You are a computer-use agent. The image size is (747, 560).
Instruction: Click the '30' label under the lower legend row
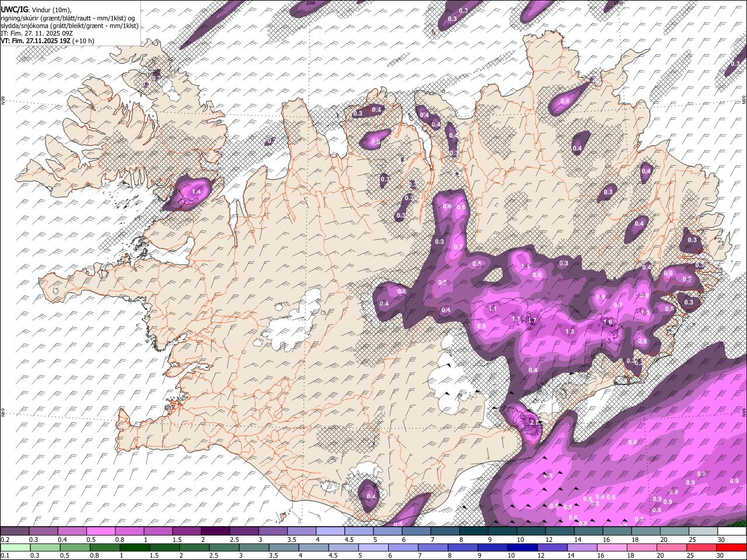pyautogui.click(x=720, y=555)
